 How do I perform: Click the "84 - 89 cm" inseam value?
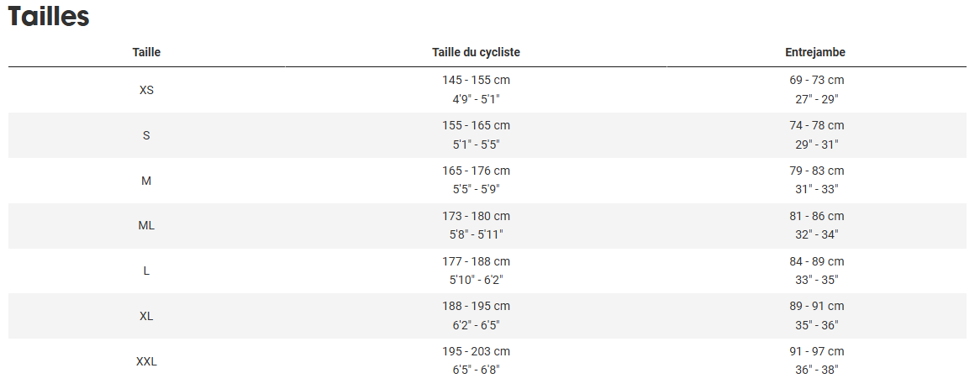(x=814, y=262)
